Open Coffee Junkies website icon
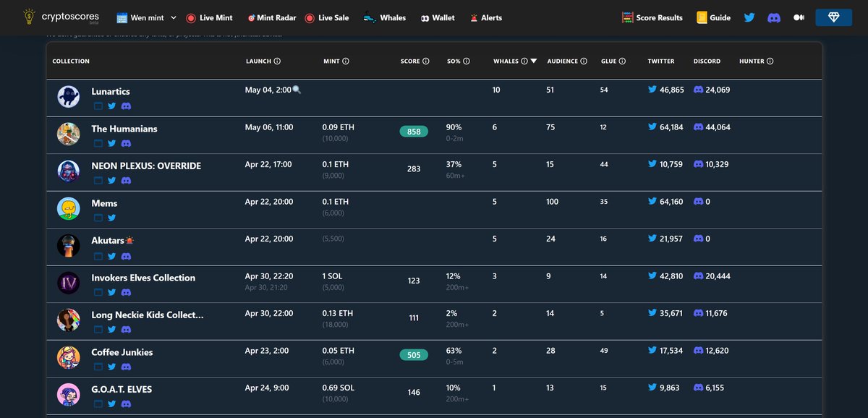This screenshot has width=868, height=418. [98, 367]
